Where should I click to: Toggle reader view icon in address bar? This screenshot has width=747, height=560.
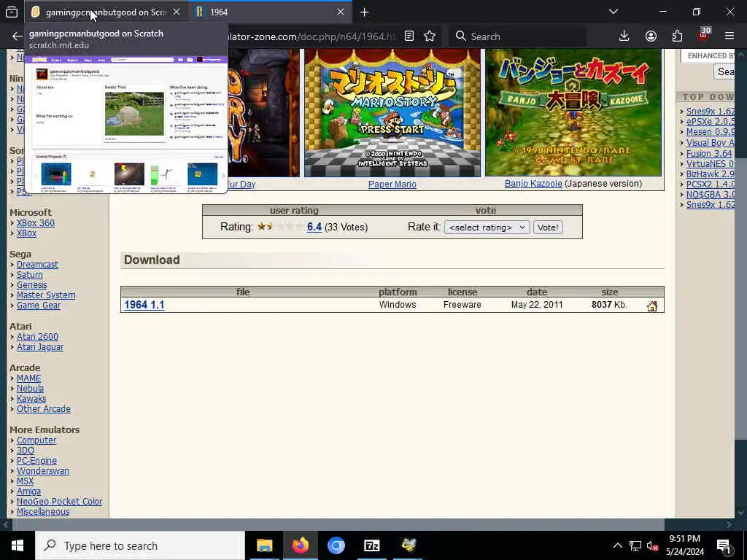(409, 36)
